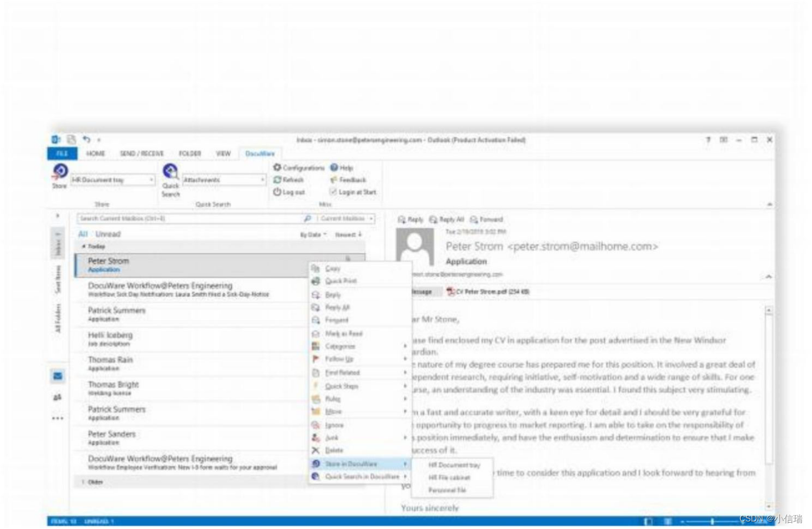Show All messages filter
This screenshot has width=812, height=529.
[83, 234]
